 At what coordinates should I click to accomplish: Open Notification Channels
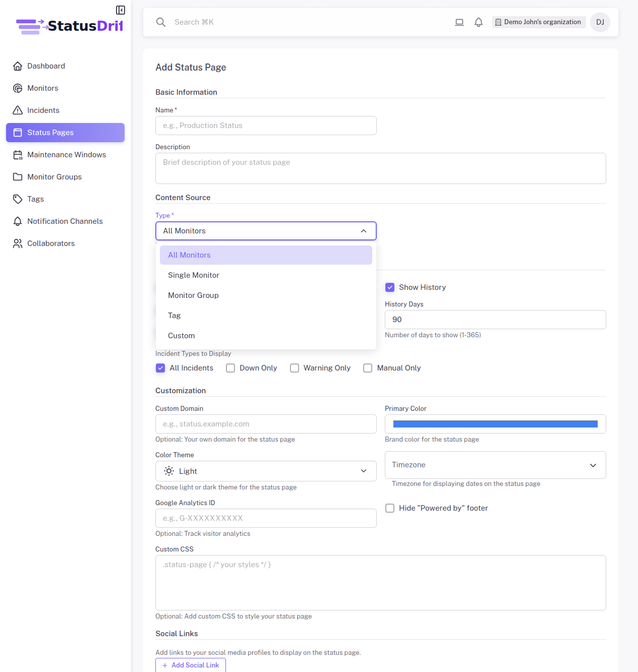pyautogui.click(x=65, y=221)
